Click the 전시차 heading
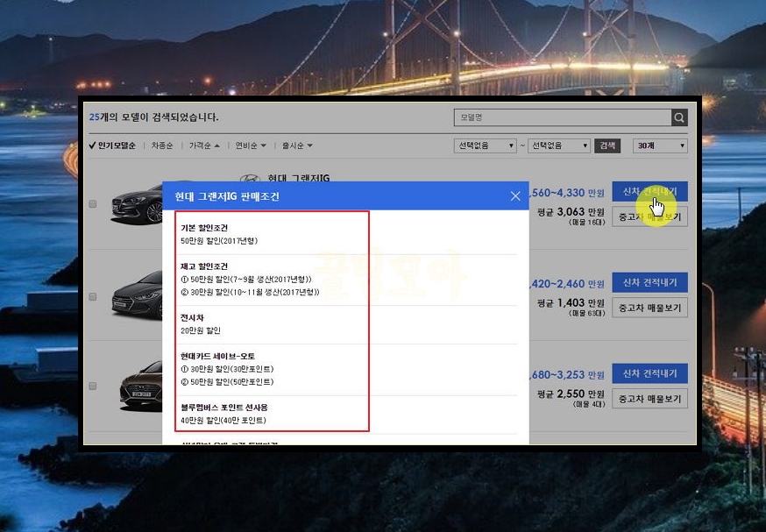 coord(192,318)
